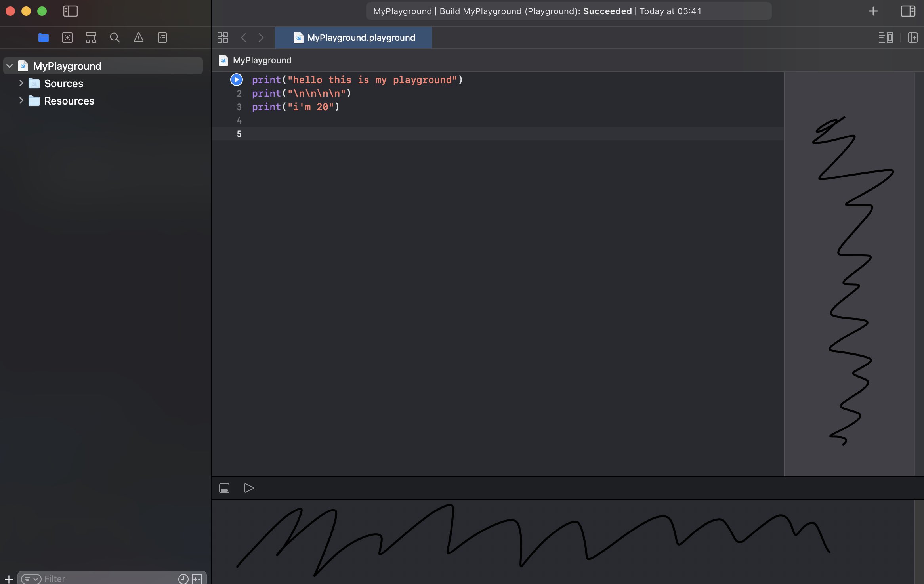The height and width of the screenshot is (584, 924).
Task: Click MyPlayground in the jump bar
Action: [262, 60]
